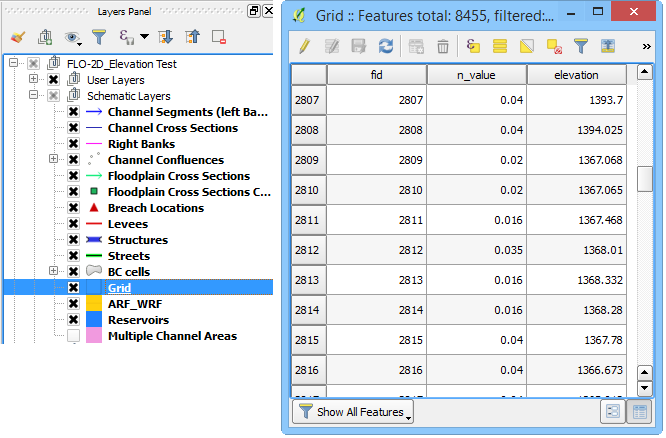Click the reload table icon
The image size is (666, 438).
pos(386,46)
